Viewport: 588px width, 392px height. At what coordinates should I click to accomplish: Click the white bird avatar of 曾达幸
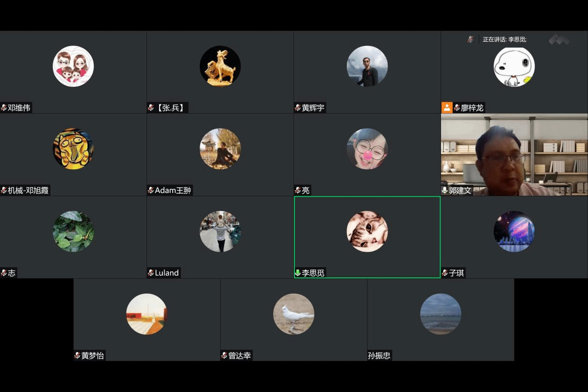coord(294,314)
